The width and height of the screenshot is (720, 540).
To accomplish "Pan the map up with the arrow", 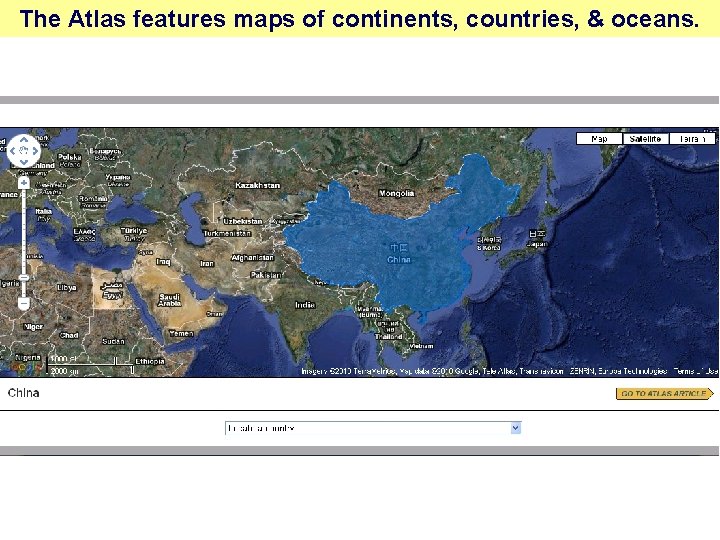I will [24, 140].
